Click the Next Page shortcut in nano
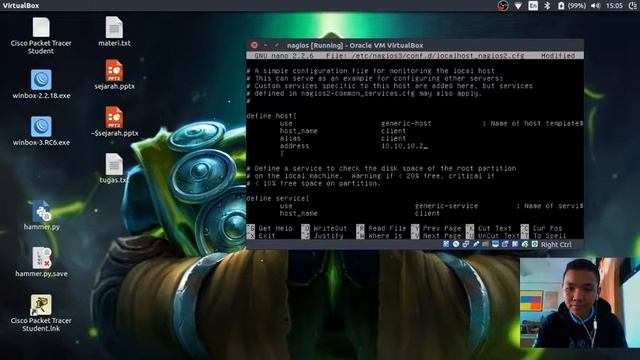The image size is (640, 360). pyautogui.click(x=436, y=236)
